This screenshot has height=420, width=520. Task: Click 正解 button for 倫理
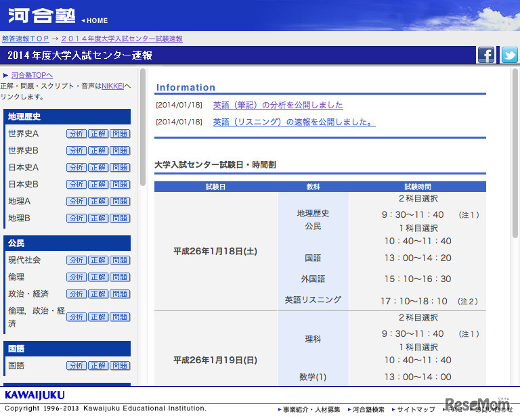tap(98, 277)
